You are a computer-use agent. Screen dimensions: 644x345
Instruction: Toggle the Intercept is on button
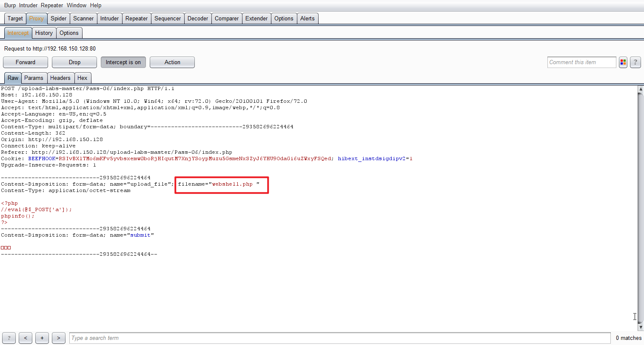pos(123,62)
